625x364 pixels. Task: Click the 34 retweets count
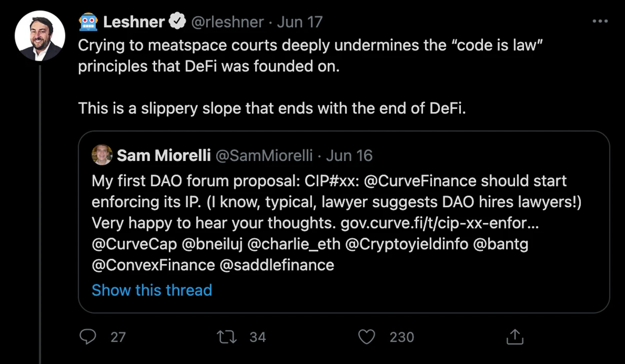click(258, 337)
